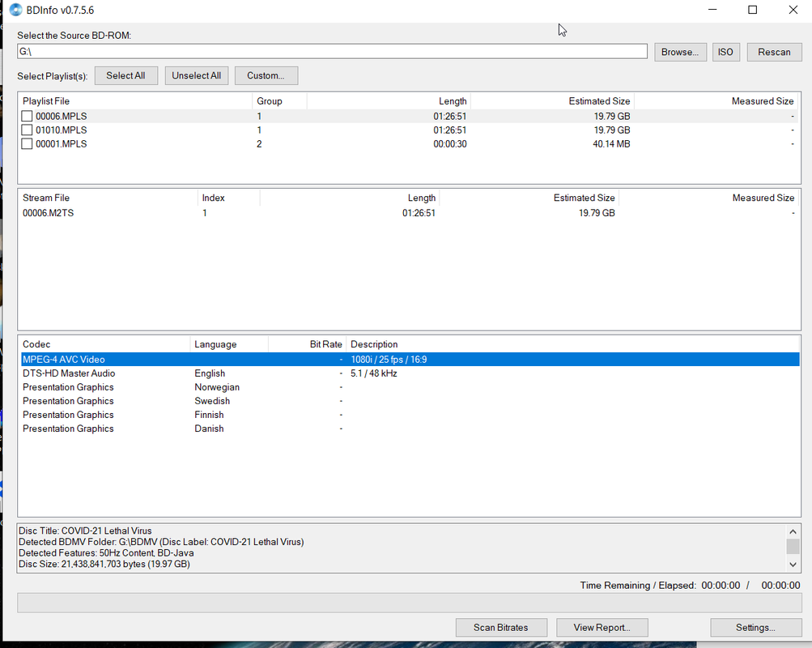Viewport: 812px width, 648px height.
Task: Click the Stream File column header
Action: coord(108,198)
